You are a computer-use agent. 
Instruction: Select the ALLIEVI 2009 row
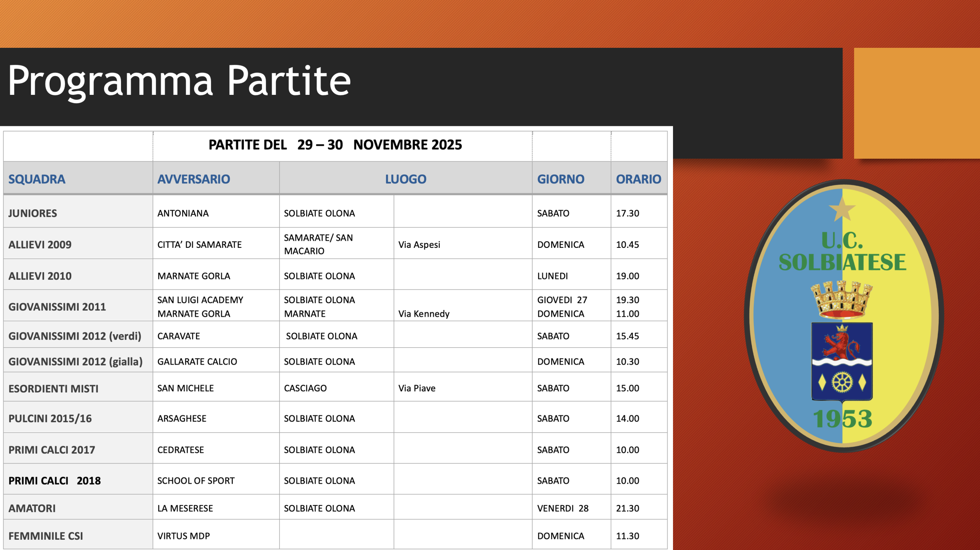[x=40, y=244]
